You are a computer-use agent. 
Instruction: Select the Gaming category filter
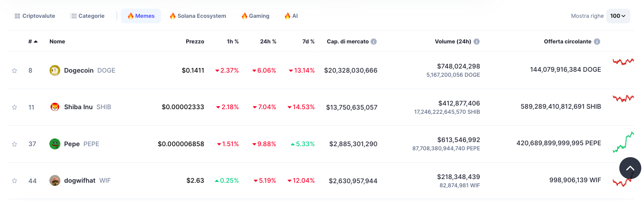[x=255, y=16]
